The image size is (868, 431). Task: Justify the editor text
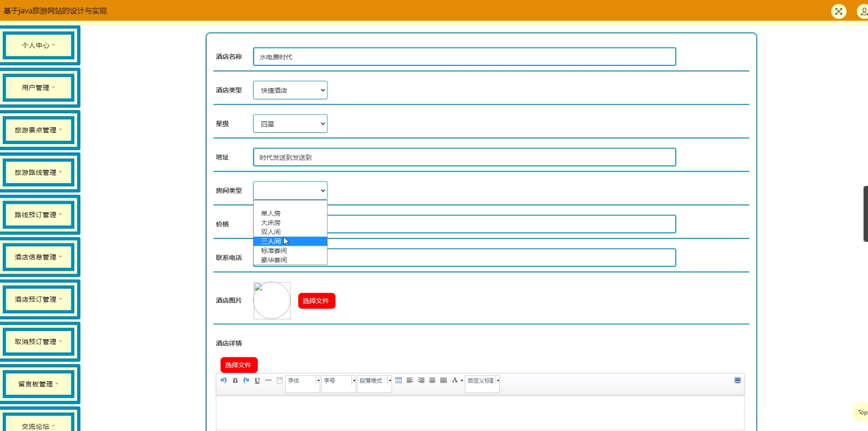(x=443, y=380)
